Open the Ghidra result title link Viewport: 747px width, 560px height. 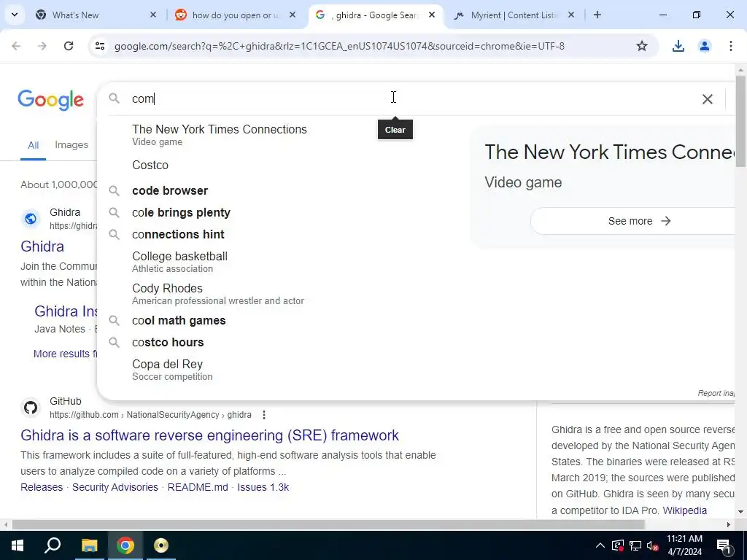(42, 246)
